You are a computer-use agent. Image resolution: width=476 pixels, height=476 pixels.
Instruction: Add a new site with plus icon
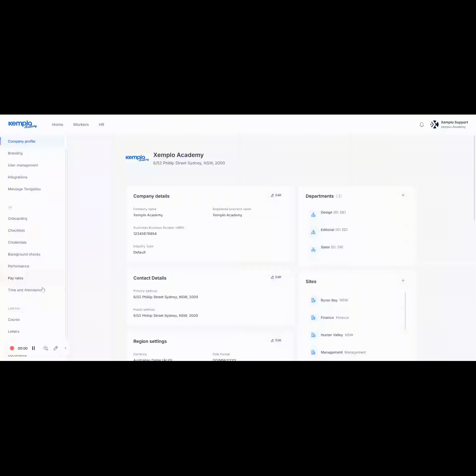point(403,280)
